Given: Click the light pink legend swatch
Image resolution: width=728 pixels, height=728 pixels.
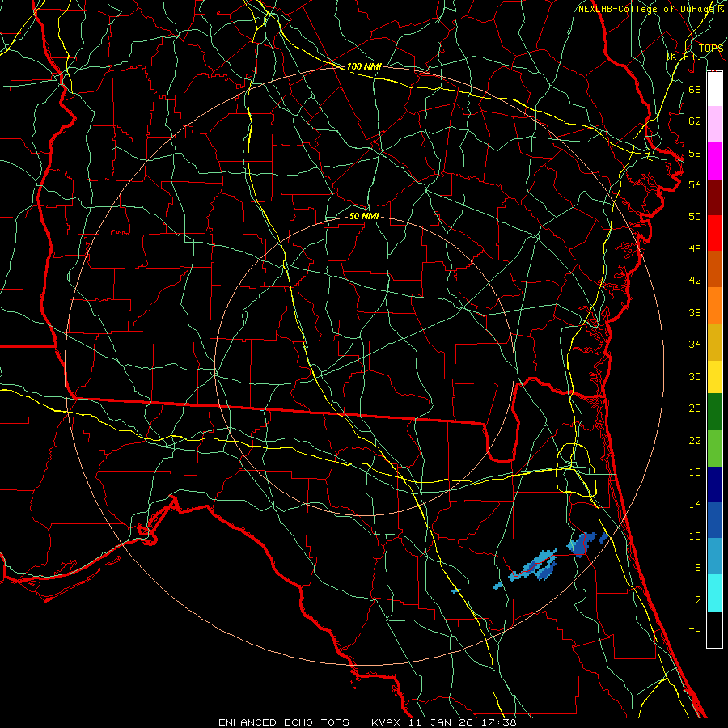Looking at the screenshot, I should (714, 124).
